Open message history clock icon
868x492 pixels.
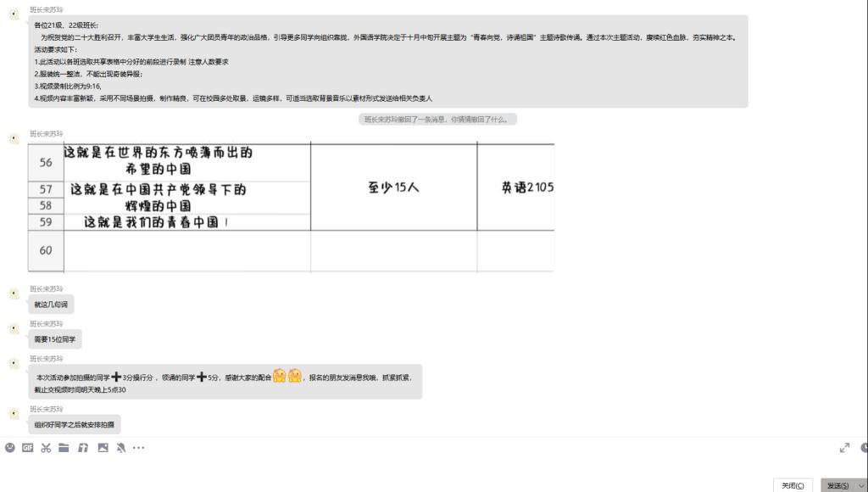point(864,448)
